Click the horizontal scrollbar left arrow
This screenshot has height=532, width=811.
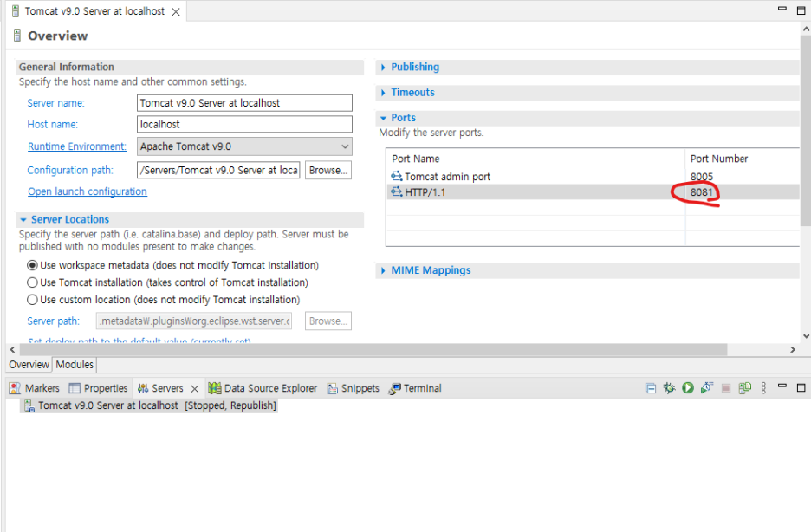(12, 350)
